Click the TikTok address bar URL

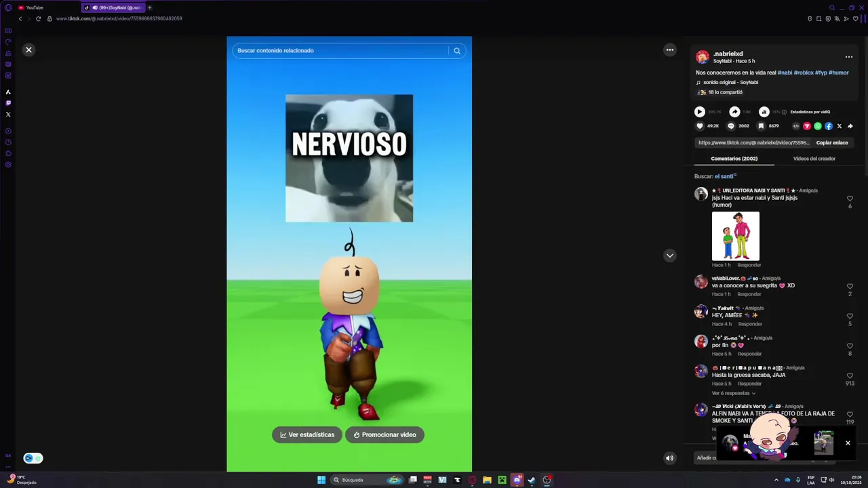[x=119, y=19]
